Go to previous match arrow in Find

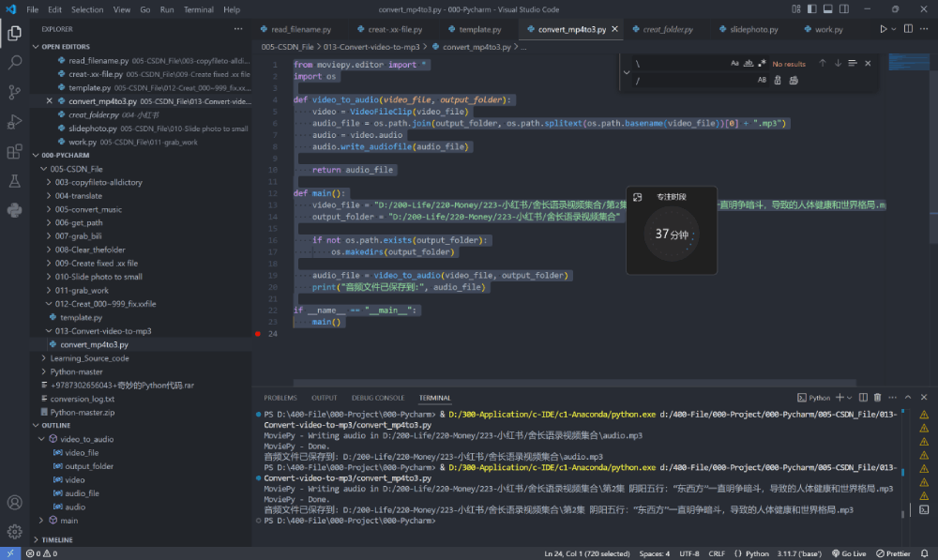pyautogui.click(x=823, y=63)
